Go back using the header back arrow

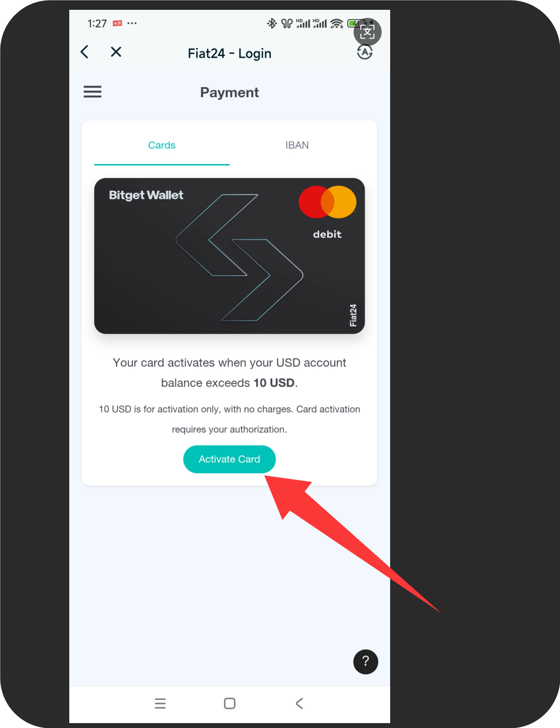click(84, 52)
